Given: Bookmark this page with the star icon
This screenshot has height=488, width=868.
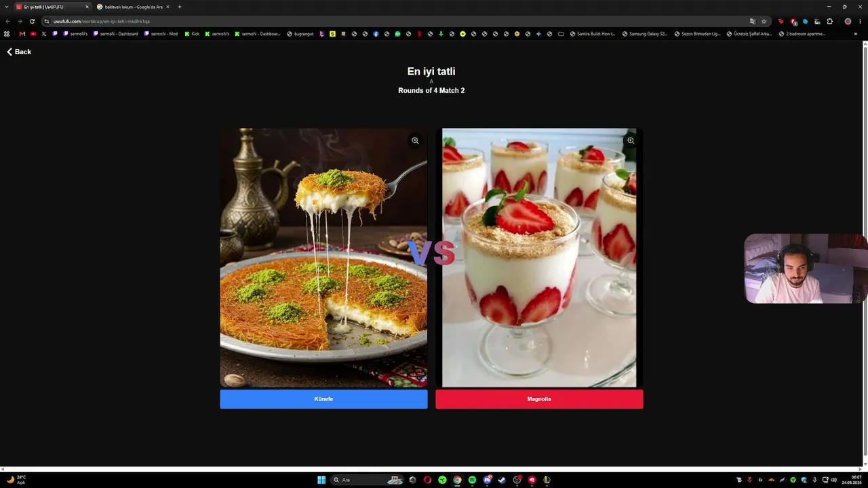Looking at the screenshot, I should click(764, 21).
